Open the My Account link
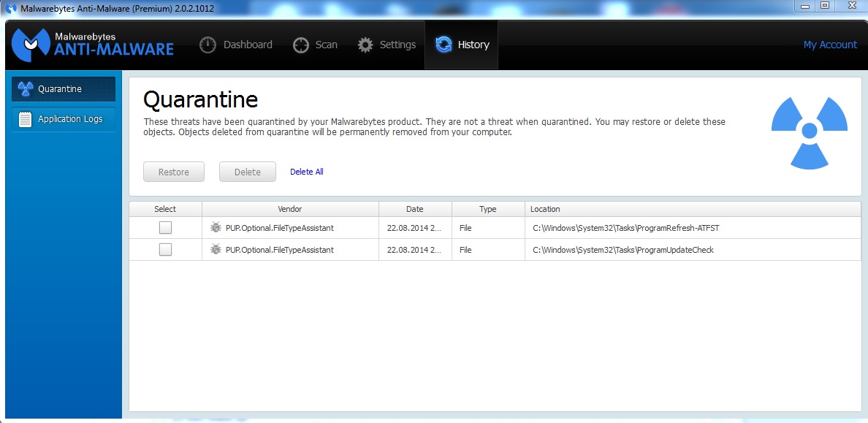 click(x=830, y=45)
